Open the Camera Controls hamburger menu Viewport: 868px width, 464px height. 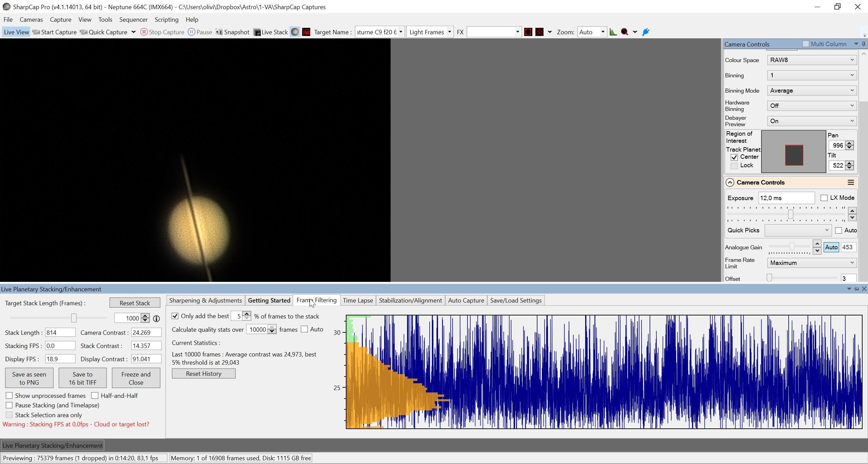[851, 182]
